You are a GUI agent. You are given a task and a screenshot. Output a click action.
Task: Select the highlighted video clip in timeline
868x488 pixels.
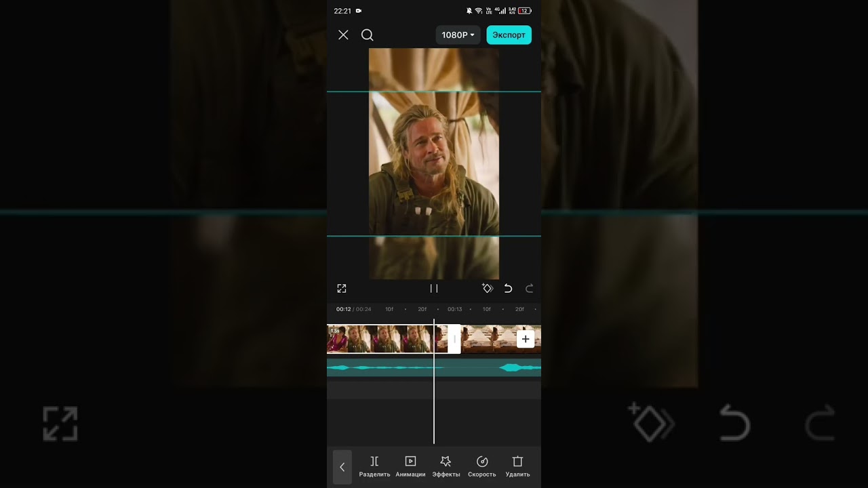388,339
